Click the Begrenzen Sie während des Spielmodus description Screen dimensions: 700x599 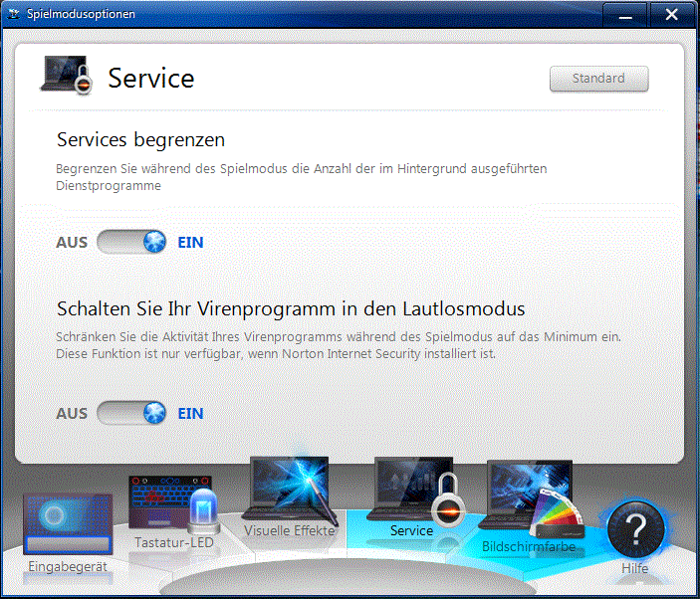[x=302, y=177]
